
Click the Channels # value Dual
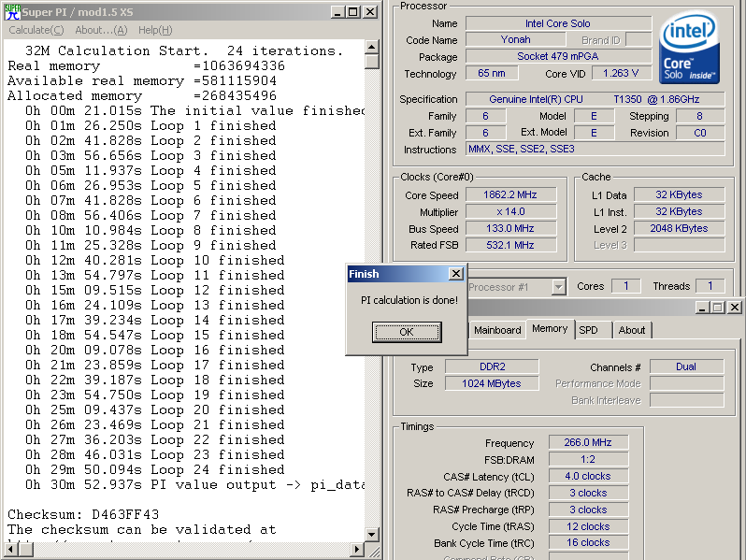click(686, 366)
